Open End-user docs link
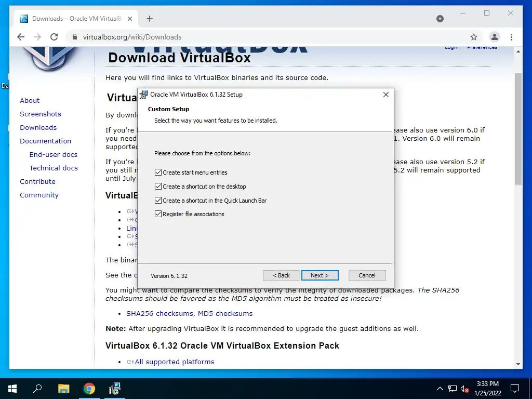The image size is (532, 399). (x=54, y=154)
